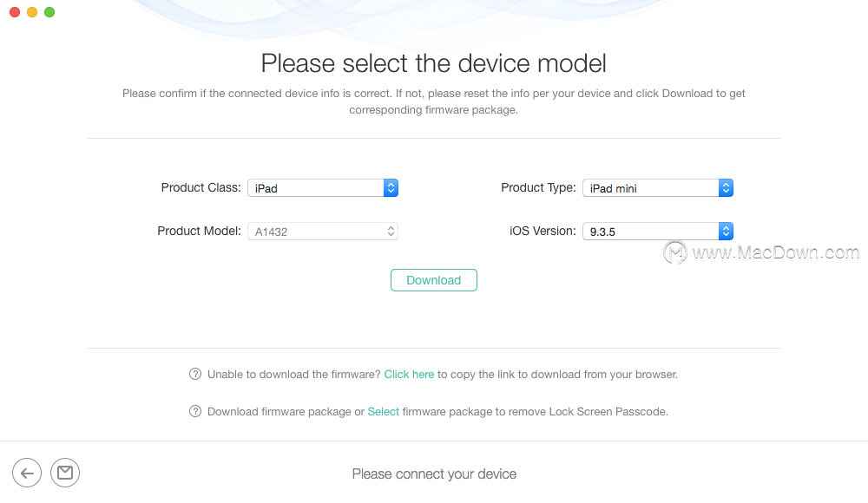
Task: Open the Product Class iPad dropdown
Action: coord(323,188)
